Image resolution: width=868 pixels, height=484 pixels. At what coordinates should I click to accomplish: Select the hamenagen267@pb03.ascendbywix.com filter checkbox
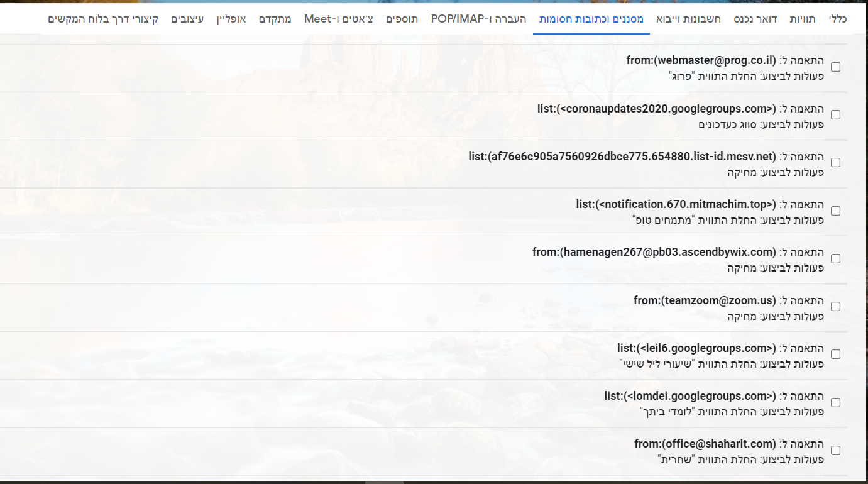tap(835, 259)
